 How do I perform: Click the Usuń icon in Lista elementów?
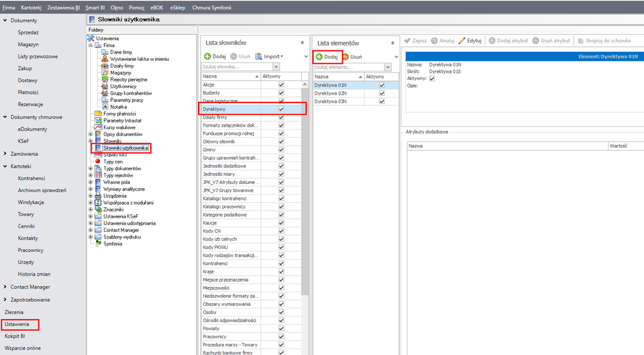pyautogui.click(x=346, y=57)
